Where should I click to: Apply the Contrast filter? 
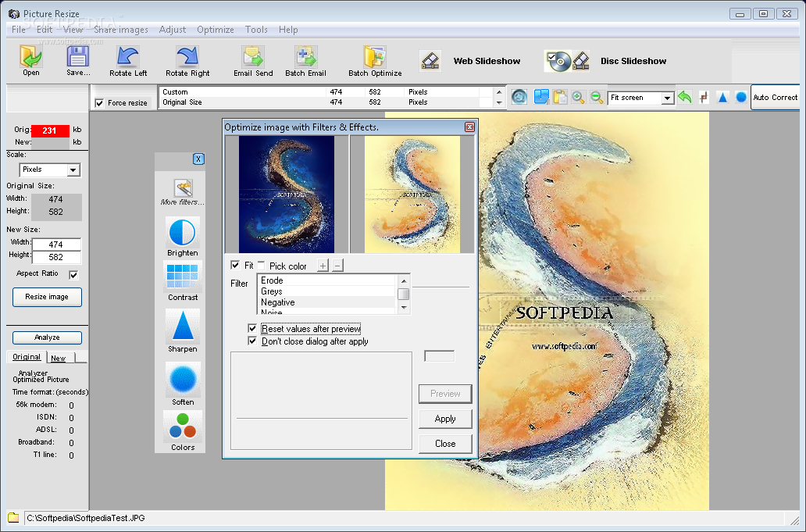point(183,281)
